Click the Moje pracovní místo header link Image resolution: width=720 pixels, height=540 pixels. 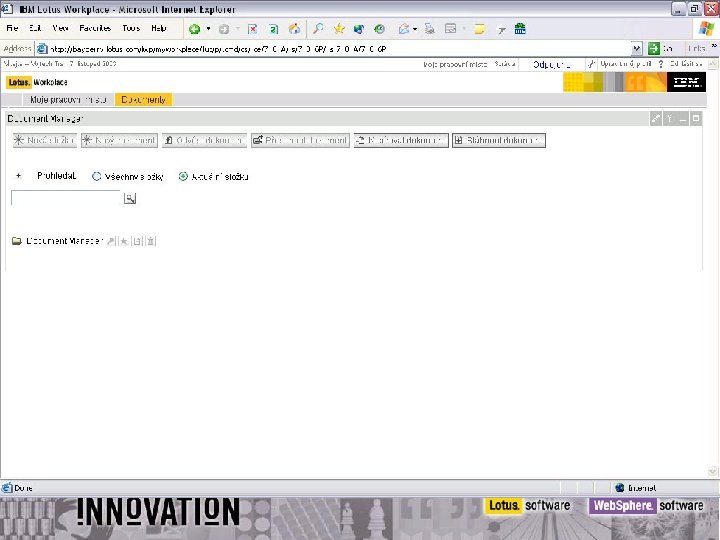(x=455, y=64)
